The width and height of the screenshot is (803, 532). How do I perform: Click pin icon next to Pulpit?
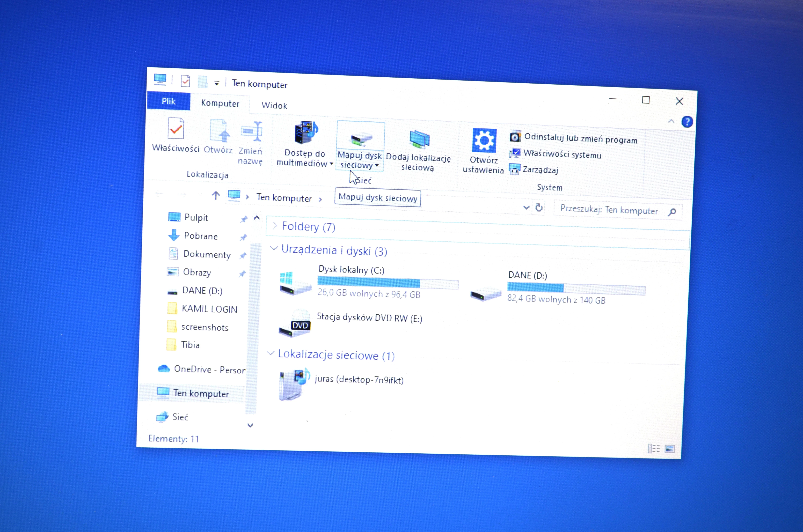pyautogui.click(x=243, y=220)
